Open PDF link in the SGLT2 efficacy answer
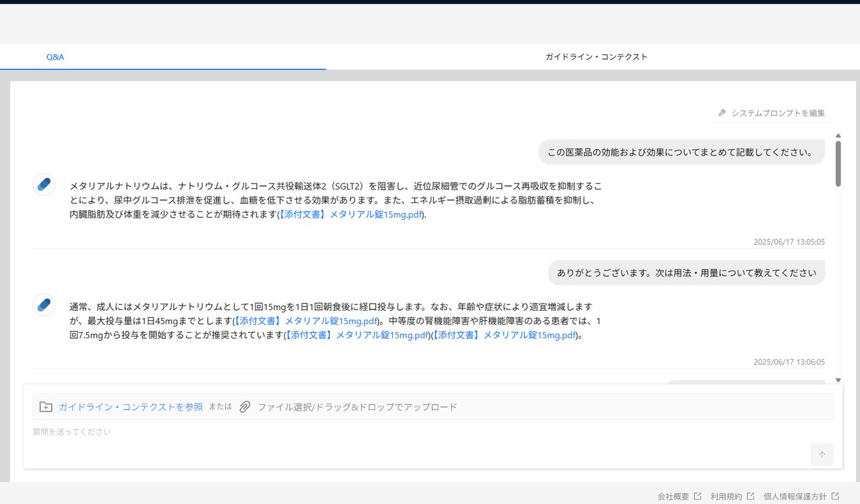This screenshot has width=860, height=504. click(351, 215)
